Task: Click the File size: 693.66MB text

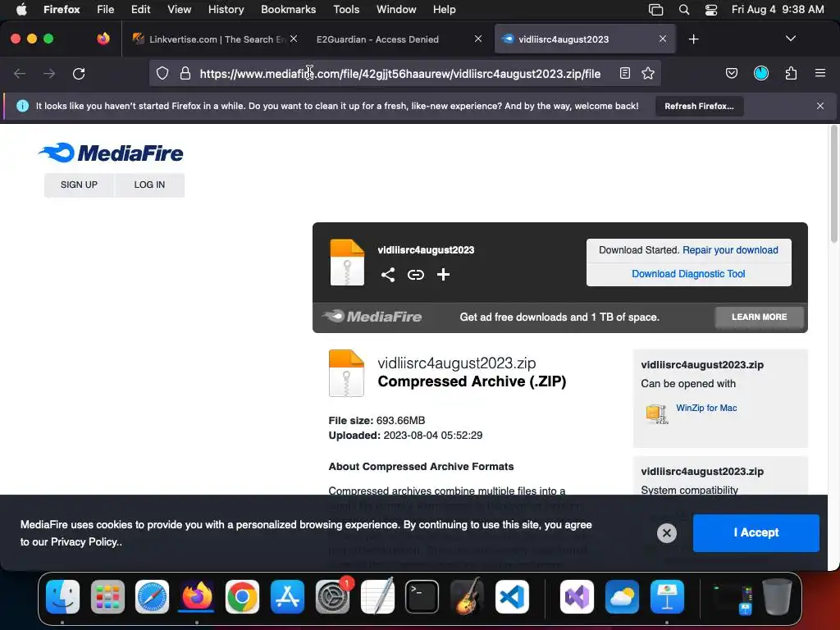Action: [377, 421]
